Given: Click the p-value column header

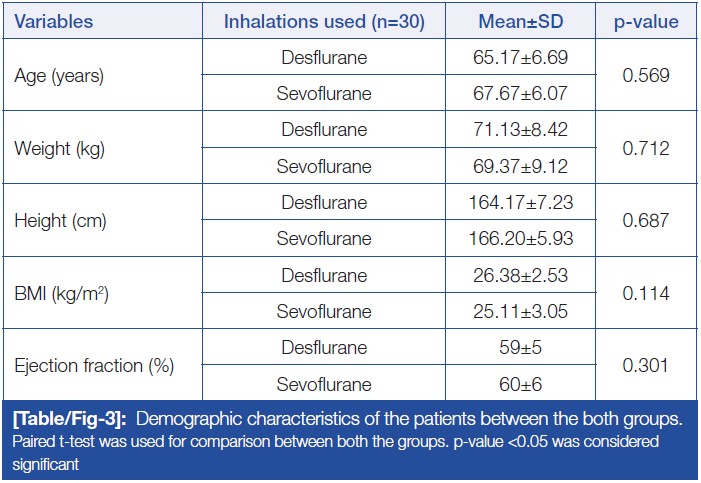Looking at the screenshot, I should coord(645,21).
